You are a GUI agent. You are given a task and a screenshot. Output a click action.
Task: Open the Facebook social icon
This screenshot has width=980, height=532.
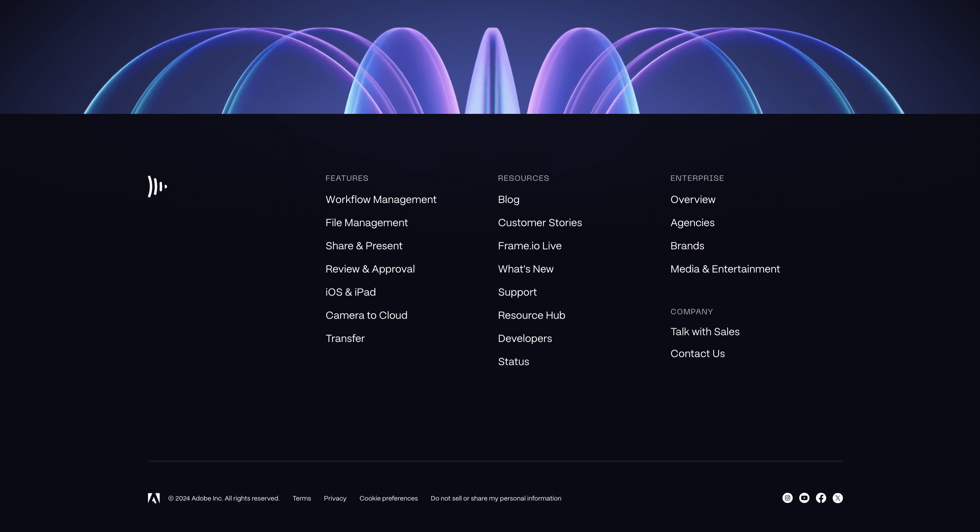point(821,498)
